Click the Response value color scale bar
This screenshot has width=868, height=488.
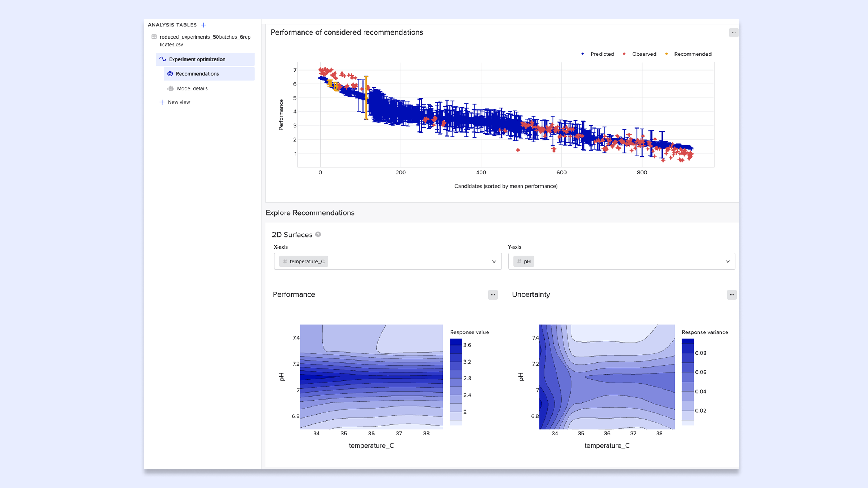456,382
